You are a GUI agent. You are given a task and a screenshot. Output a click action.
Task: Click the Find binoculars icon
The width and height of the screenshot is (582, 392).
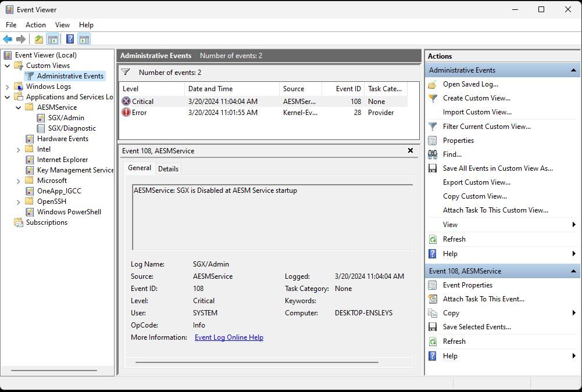coord(433,154)
